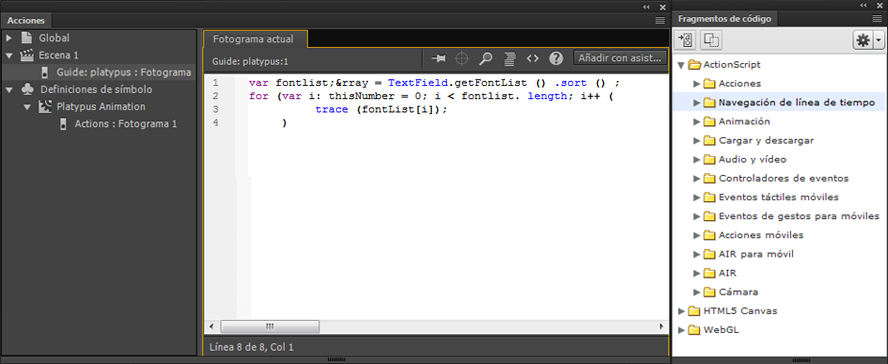Click the Platypus Animation movie clip icon
This screenshot has height=364, width=888.
point(46,106)
